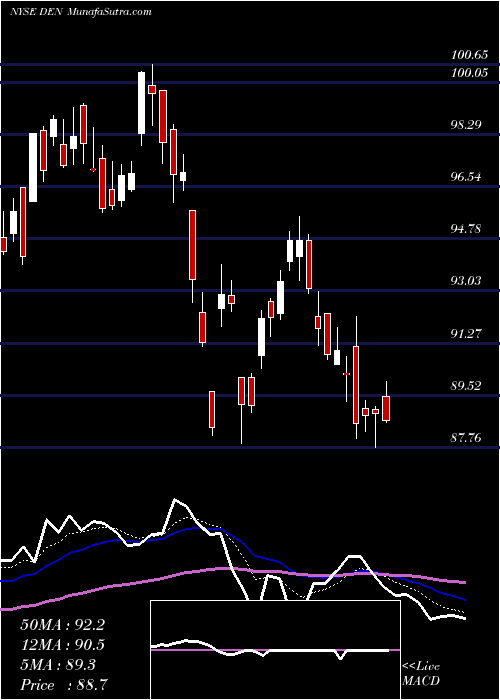Click the 96.54 price axis label

point(466,177)
